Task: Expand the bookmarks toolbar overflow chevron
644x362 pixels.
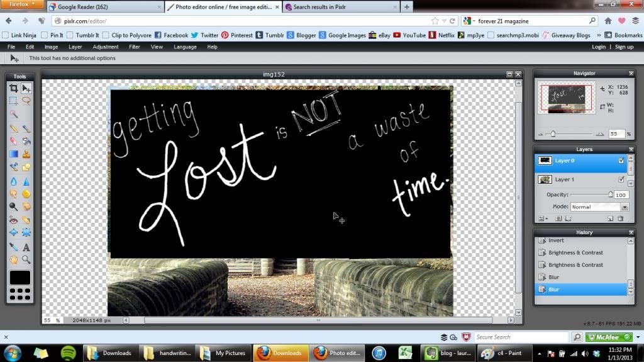Action: tap(599, 35)
